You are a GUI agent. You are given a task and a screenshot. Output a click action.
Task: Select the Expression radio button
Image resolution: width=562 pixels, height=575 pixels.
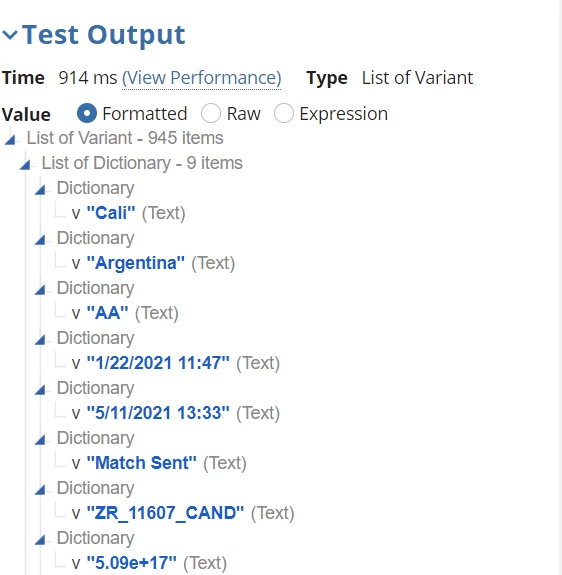[x=284, y=113]
